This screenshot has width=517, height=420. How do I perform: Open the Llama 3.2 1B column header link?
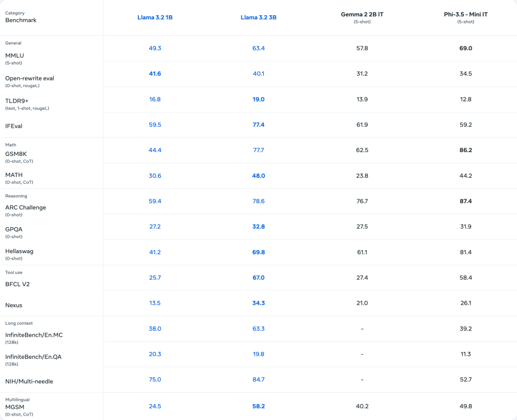(x=155, y=17)
